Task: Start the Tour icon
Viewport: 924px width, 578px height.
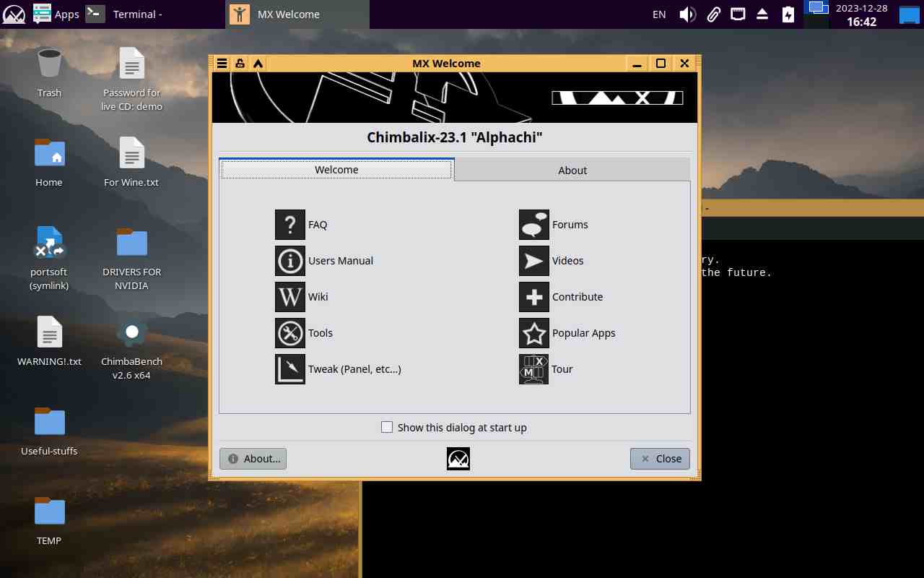Action: (534, 369)
